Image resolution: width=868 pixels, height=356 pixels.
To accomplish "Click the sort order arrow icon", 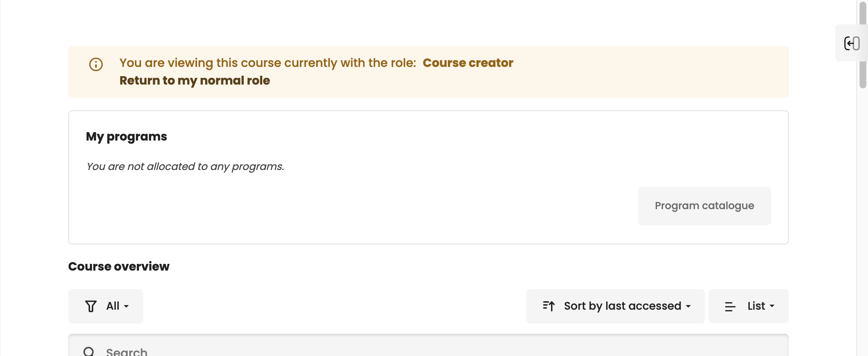I will (548, 306).
